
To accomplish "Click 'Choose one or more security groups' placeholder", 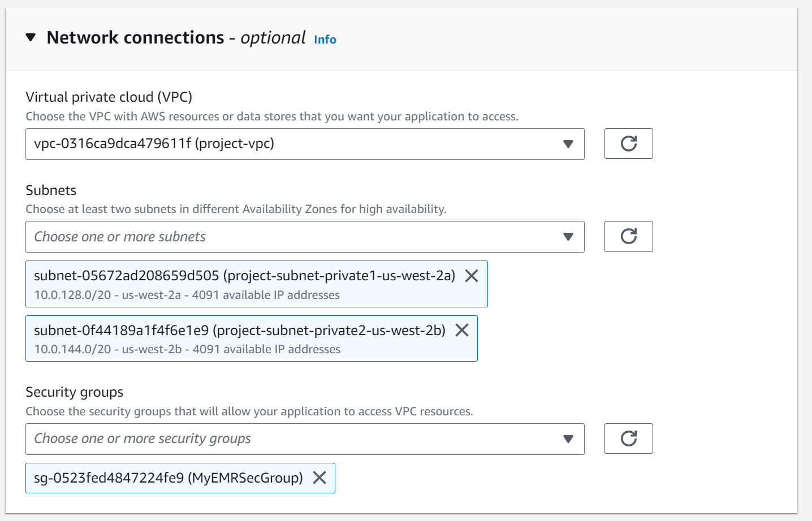I will pos(142,438).
